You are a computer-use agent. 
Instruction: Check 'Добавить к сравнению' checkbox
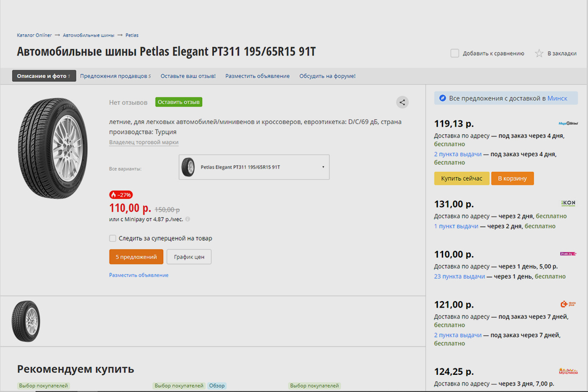tap(454, 53)
